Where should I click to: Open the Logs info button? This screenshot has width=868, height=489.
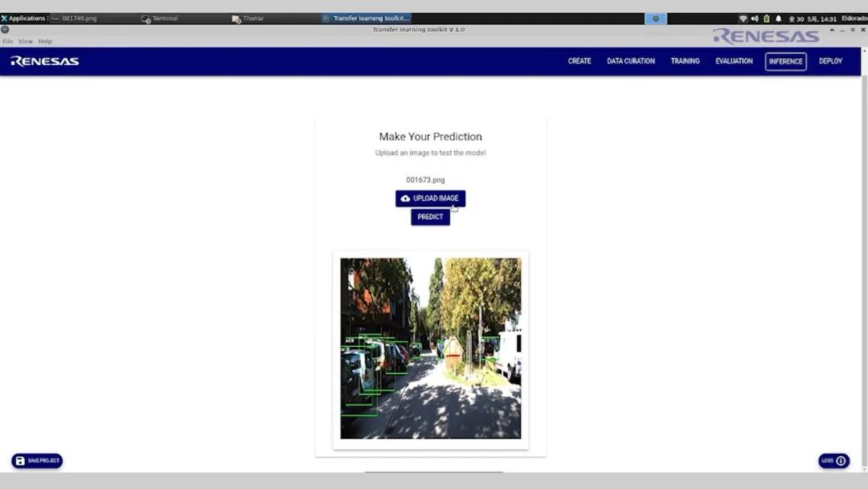coord(833,461)
